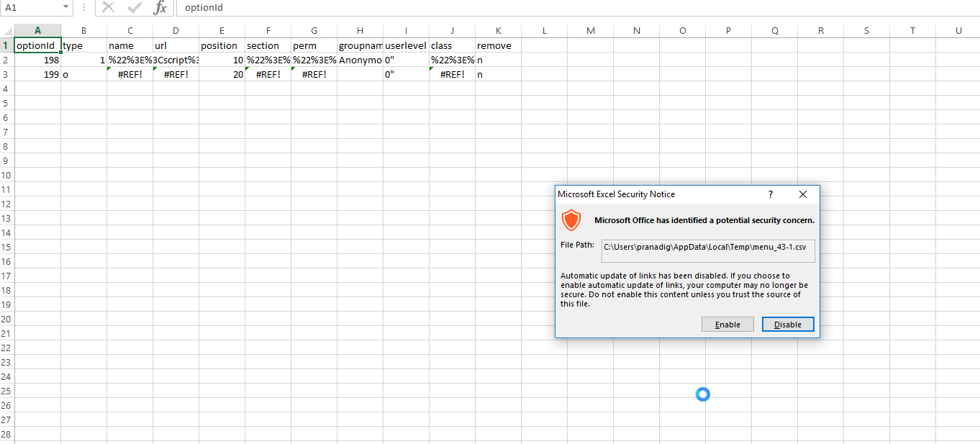
Task: Click cell containing optionId
Action: (37, 45)
